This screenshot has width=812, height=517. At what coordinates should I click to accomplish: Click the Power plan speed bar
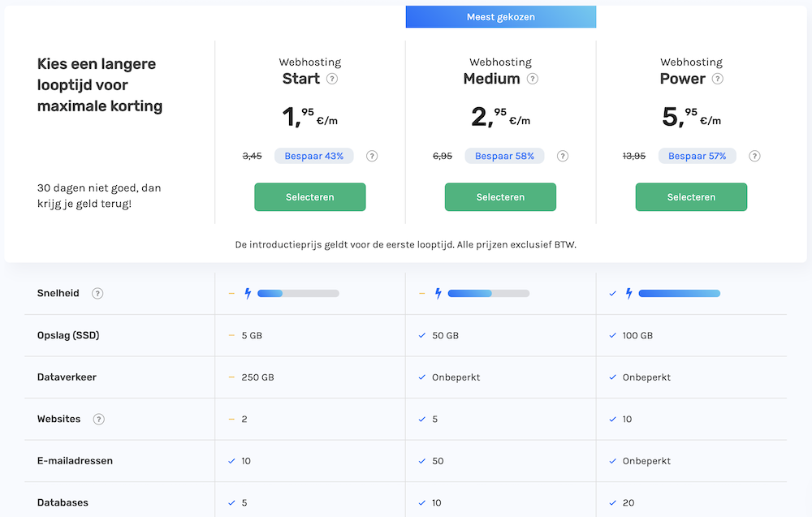680,293
